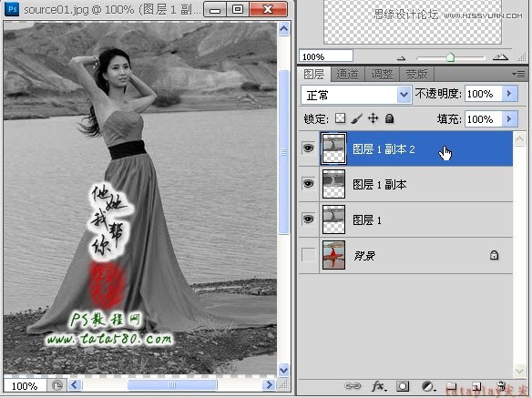Screen dimensions: 532x398
Task: Click the navigator 100% zoom field
Action: 326,56
